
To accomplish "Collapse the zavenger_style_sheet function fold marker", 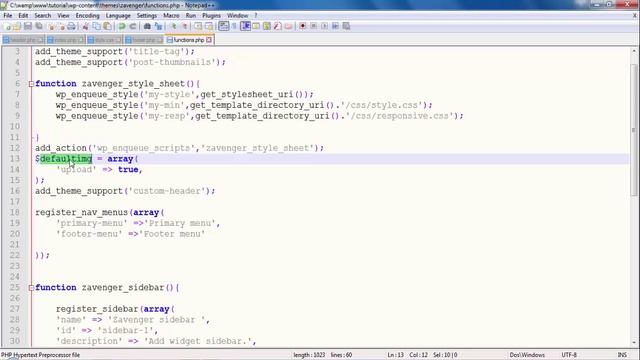I will pyautogui.click(x=31, y=84).
